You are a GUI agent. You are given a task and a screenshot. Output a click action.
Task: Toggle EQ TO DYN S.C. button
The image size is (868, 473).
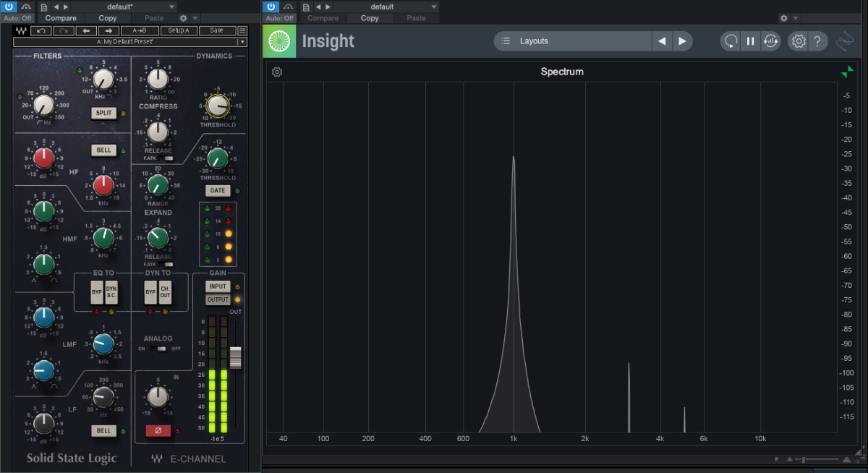coord(111,292)
